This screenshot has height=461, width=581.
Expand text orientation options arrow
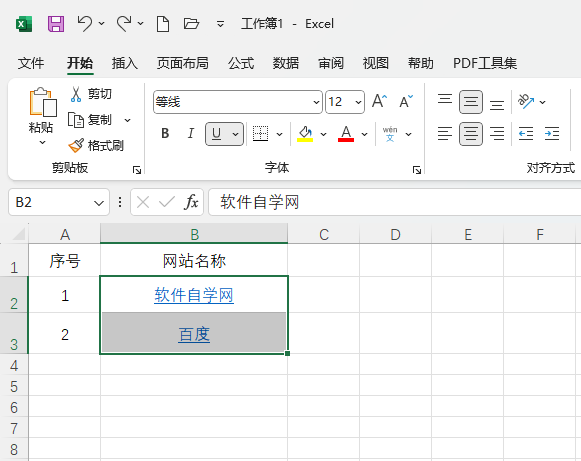click(x=542, y=102)
